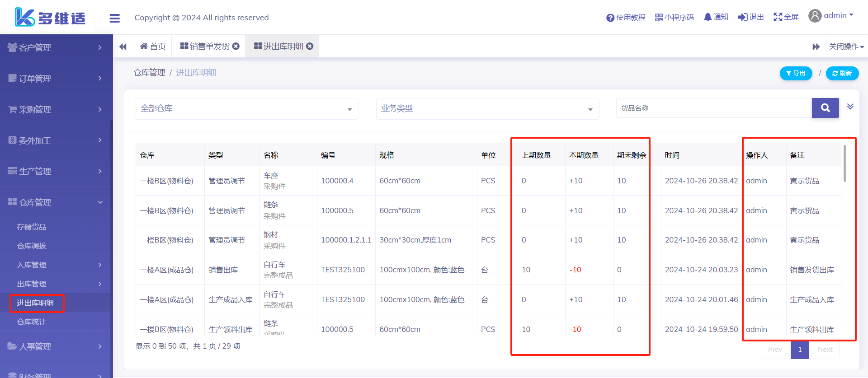The height and width of the screenshot is (378, 868).
Task: Click the 刷新 refresh button
Action: point(842,73)
